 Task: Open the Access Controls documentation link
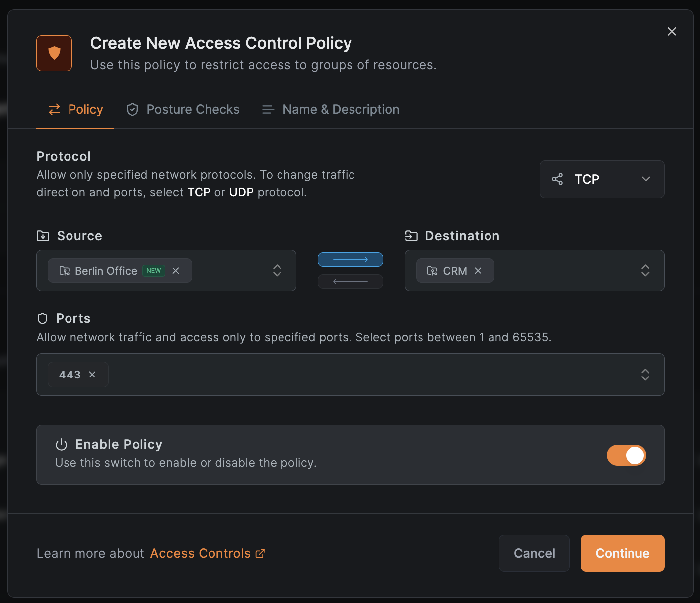tap(201, 553)
